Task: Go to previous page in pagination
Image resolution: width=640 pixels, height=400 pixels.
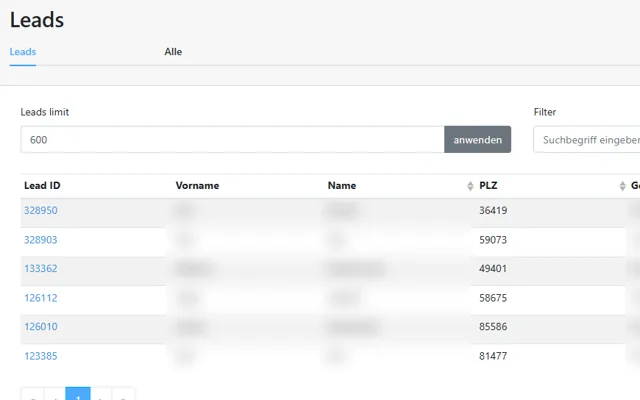Action: (55, 395)
